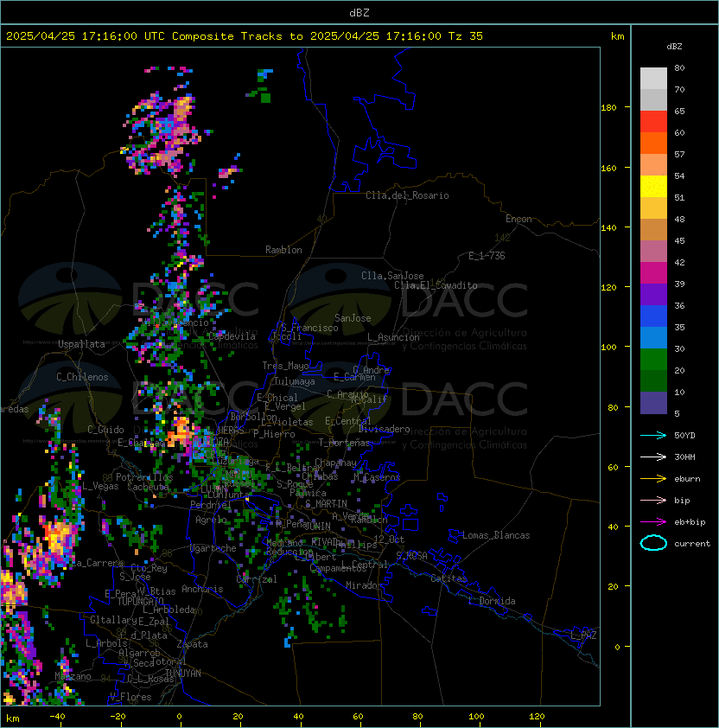Click the Manzano place label

tap(73, 676)
